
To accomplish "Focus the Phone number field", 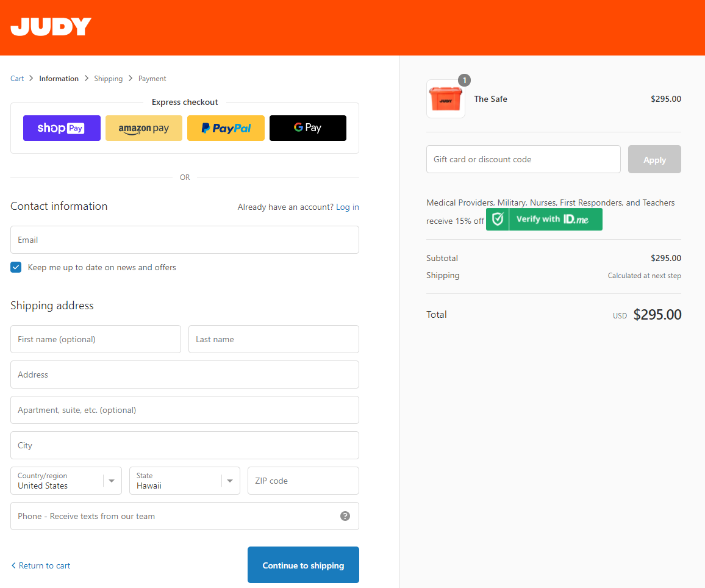I will [185, 516].
